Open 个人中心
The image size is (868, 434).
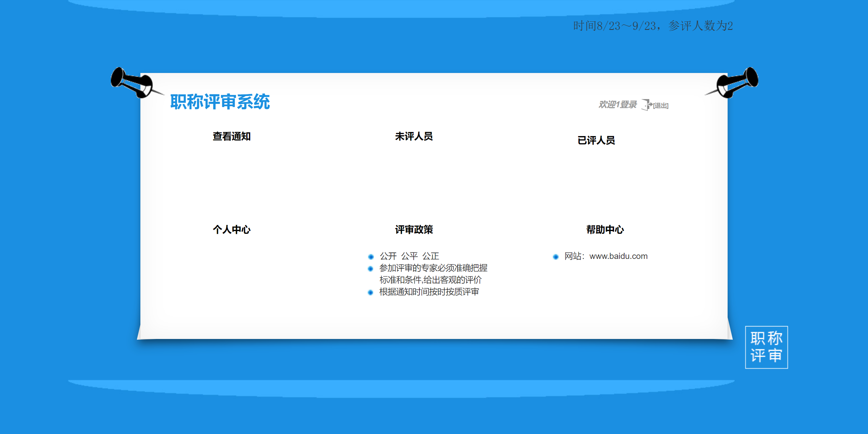coord(232,230)
